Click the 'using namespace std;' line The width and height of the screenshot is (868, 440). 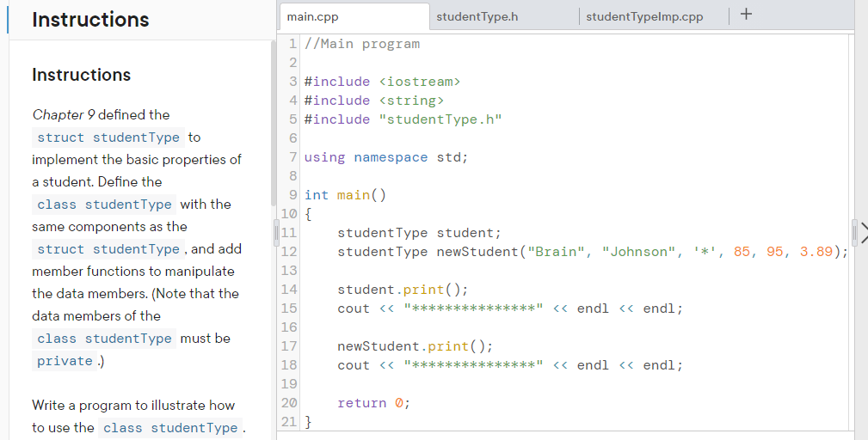tap(386, 157)
